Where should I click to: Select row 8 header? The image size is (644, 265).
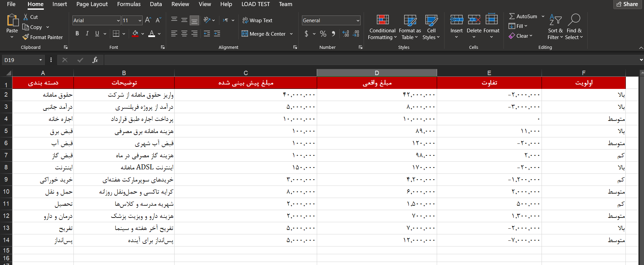(6, 167)
